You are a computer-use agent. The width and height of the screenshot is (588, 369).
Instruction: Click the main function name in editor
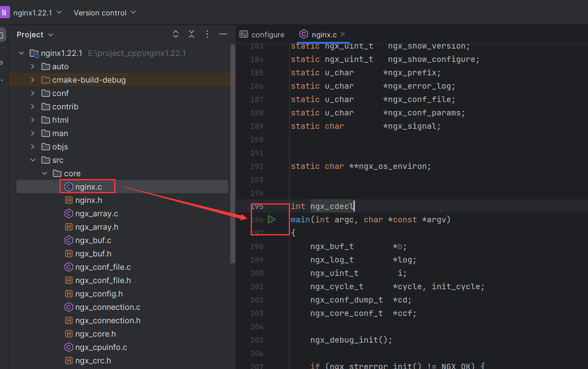click(300, 220)
